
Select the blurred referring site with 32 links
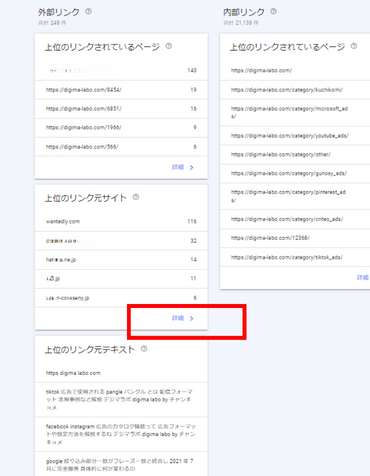121,241
